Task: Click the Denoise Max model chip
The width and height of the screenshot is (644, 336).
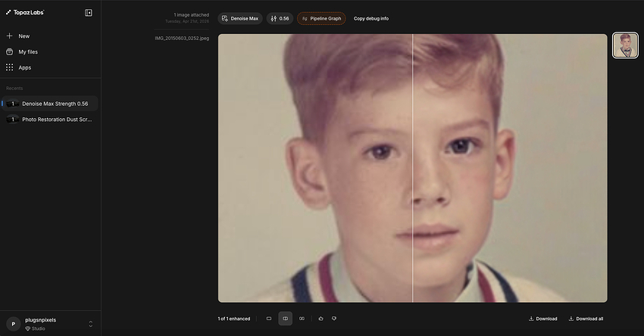Action: point(240,18)
